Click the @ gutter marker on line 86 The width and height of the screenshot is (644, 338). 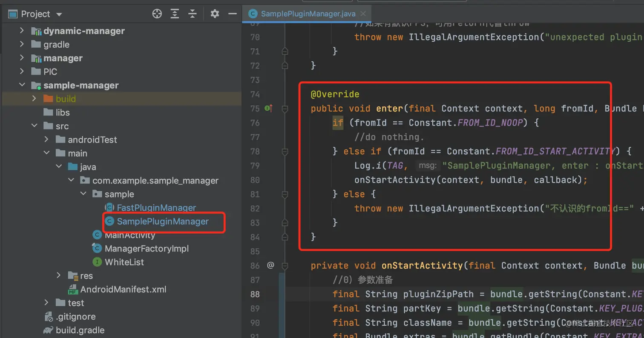point(270,266)
